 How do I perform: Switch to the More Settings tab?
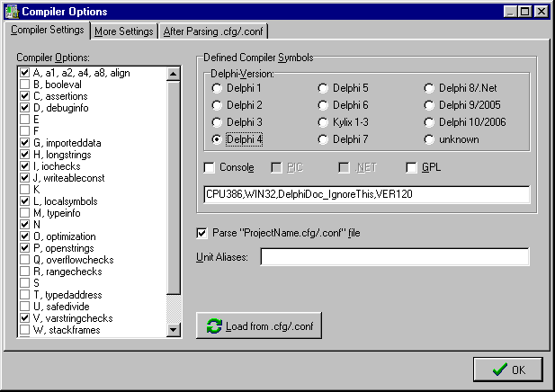(123, 31)
